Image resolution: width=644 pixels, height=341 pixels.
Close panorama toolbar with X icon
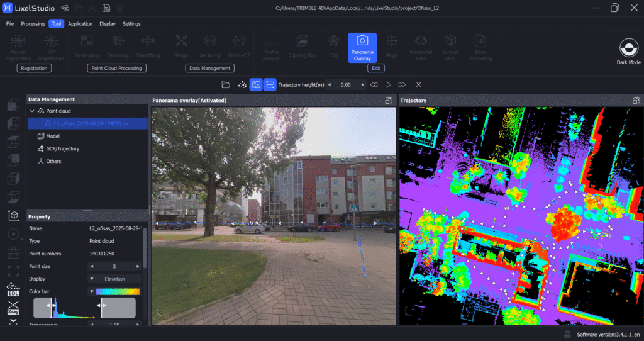[x=418, y=84]
